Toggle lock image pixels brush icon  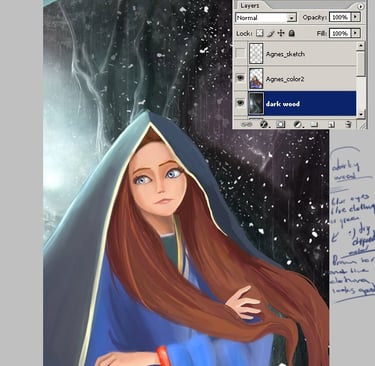pos(271,33)
